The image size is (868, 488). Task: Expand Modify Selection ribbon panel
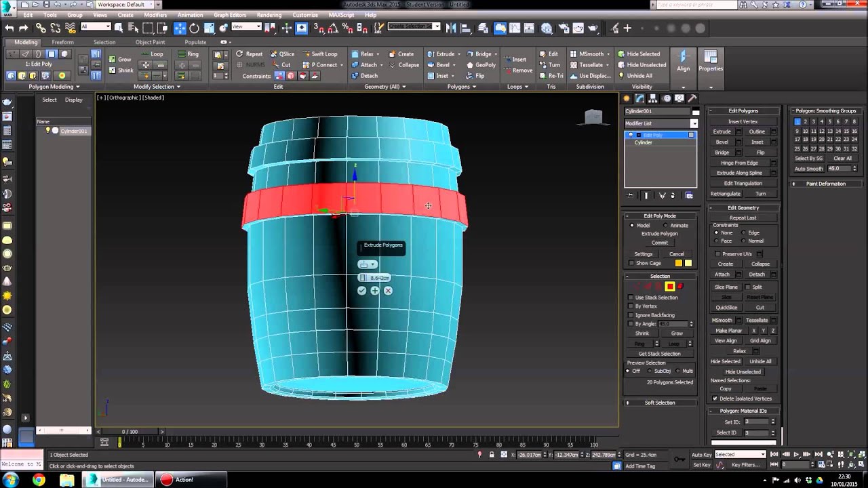tap(157, 87)
